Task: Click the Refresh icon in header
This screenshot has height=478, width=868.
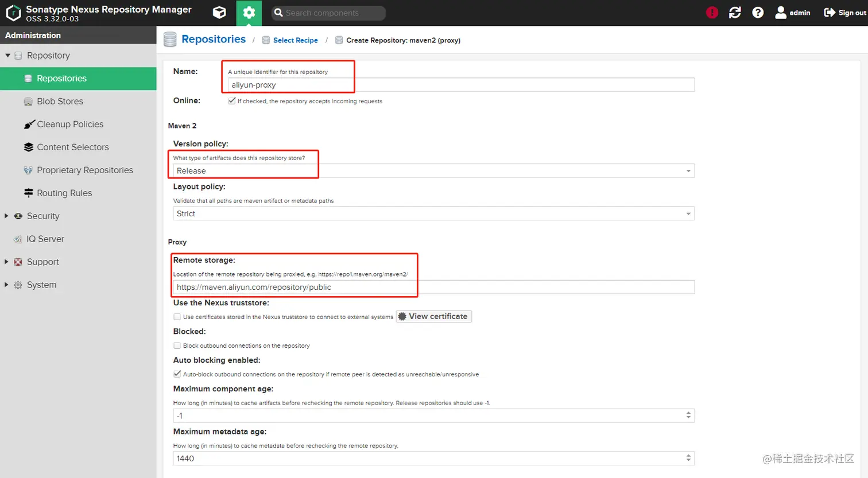Action: (735, 13)
